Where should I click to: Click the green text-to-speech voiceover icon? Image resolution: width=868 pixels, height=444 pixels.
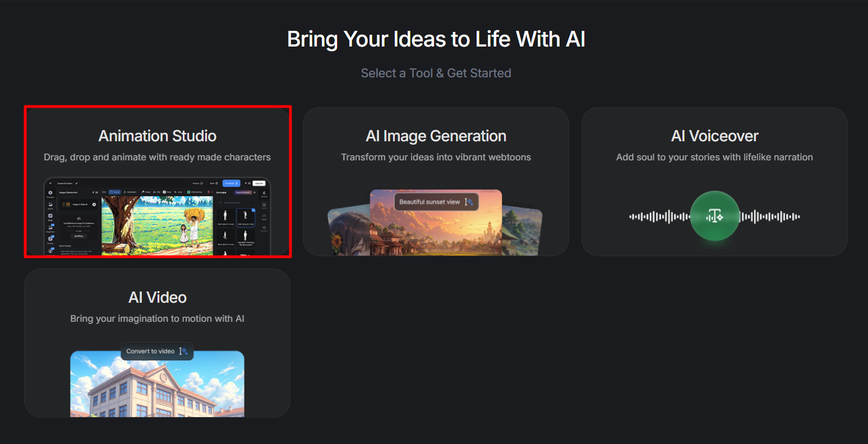pyautogui.click(x=714, y=216)
